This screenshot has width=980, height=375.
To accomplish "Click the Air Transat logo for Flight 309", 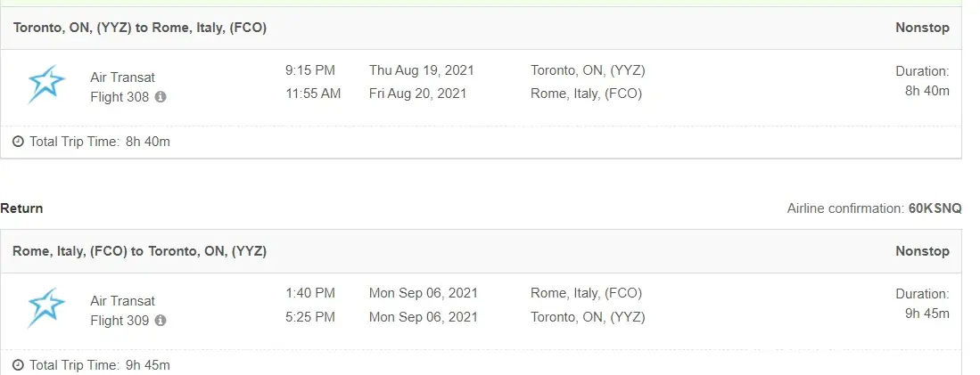I will coord(46,308).
